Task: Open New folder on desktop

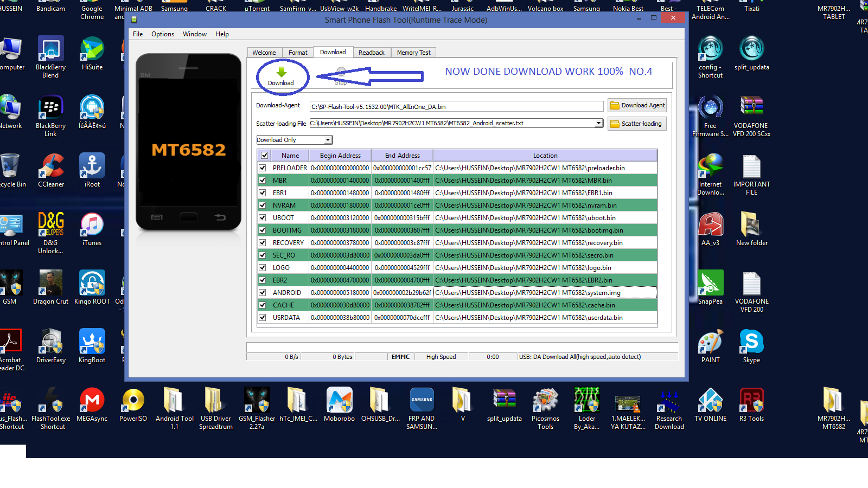Action: (751, 229)
